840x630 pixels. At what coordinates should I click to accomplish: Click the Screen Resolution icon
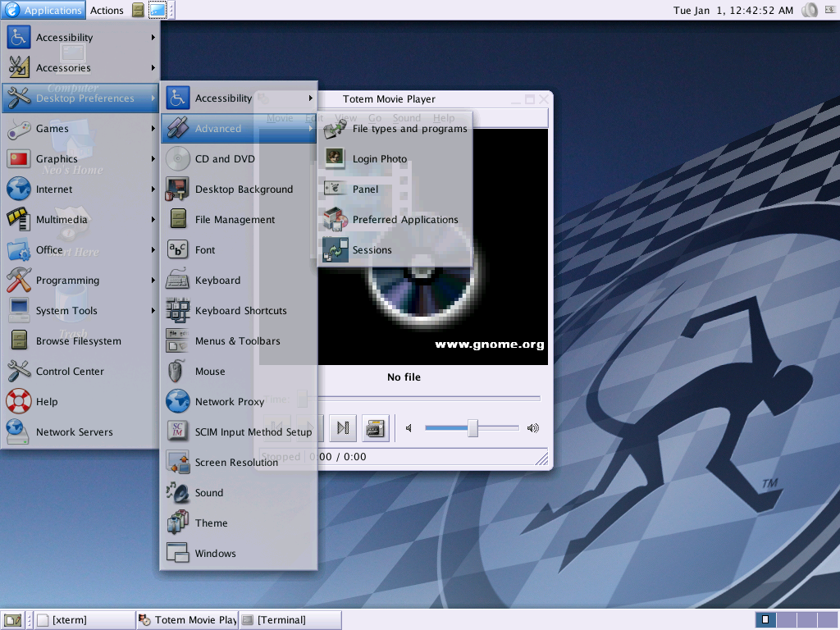(x=177, y=463)
